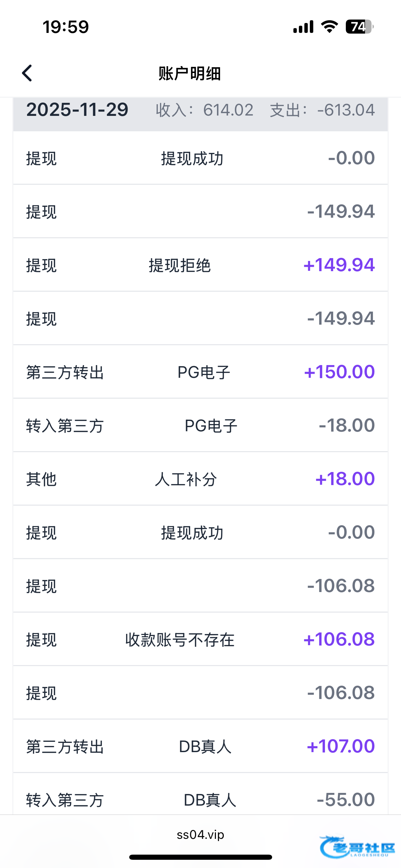Screen dimensions: 401x868
Task: Tap the ss04.vip address text
Action: 200,834
